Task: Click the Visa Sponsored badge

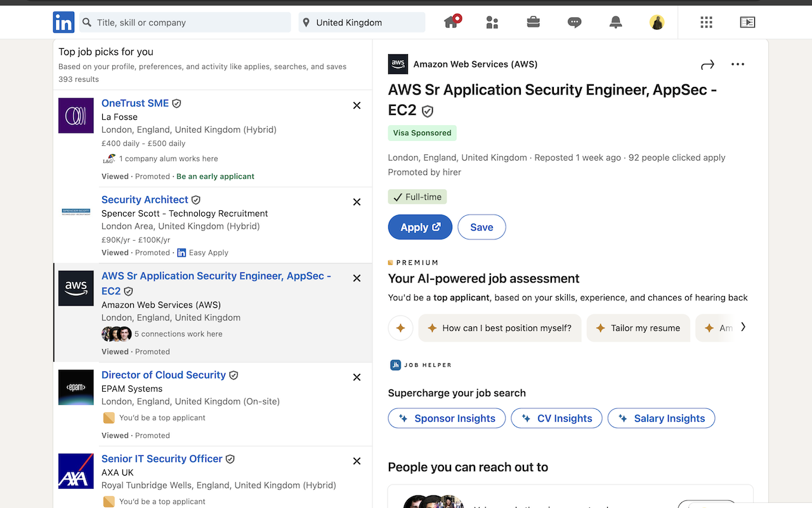Action: pyautogui.click(x=422, y=133)
